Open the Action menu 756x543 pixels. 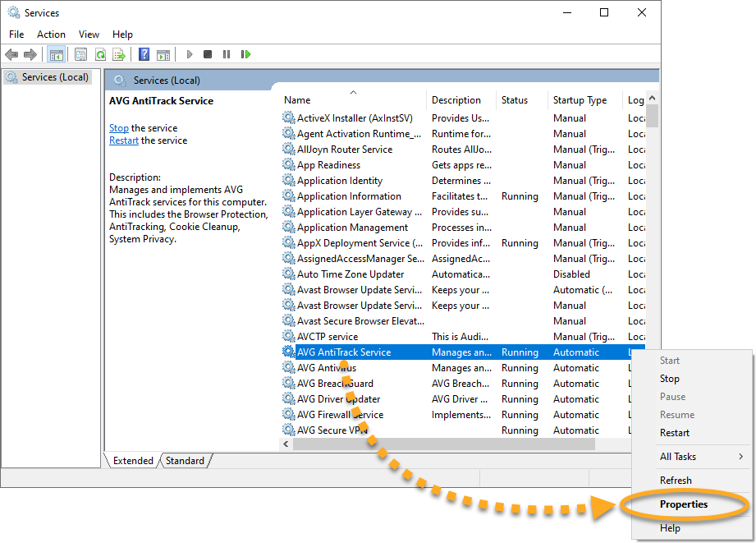51,35
